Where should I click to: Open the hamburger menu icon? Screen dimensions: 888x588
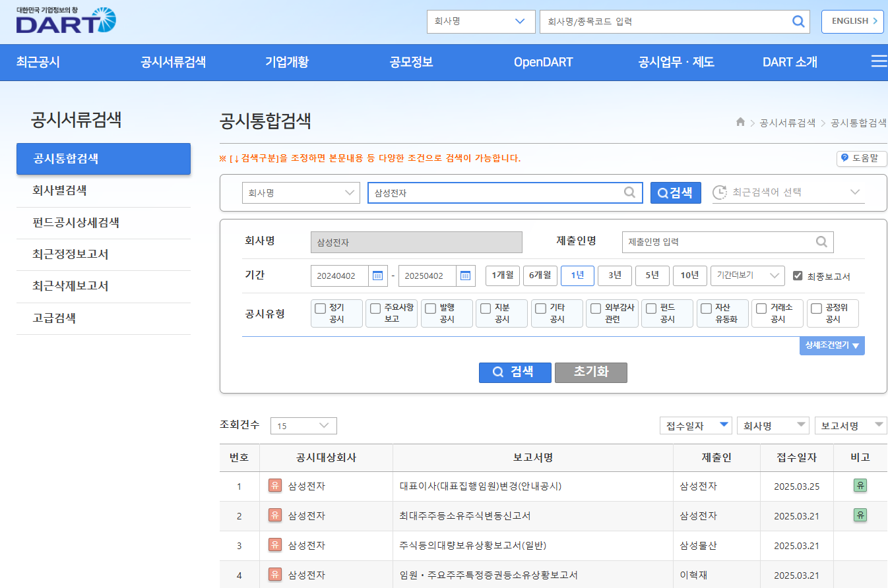(x=879, y=61)
